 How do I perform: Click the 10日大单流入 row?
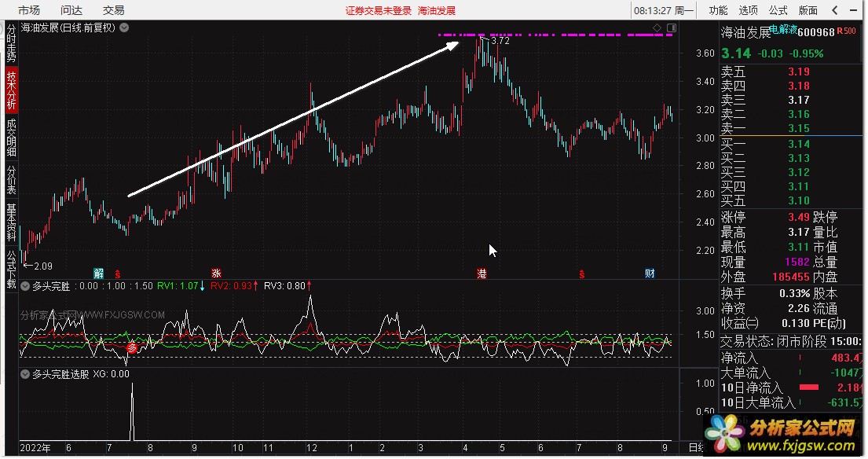tap(790, 402)
